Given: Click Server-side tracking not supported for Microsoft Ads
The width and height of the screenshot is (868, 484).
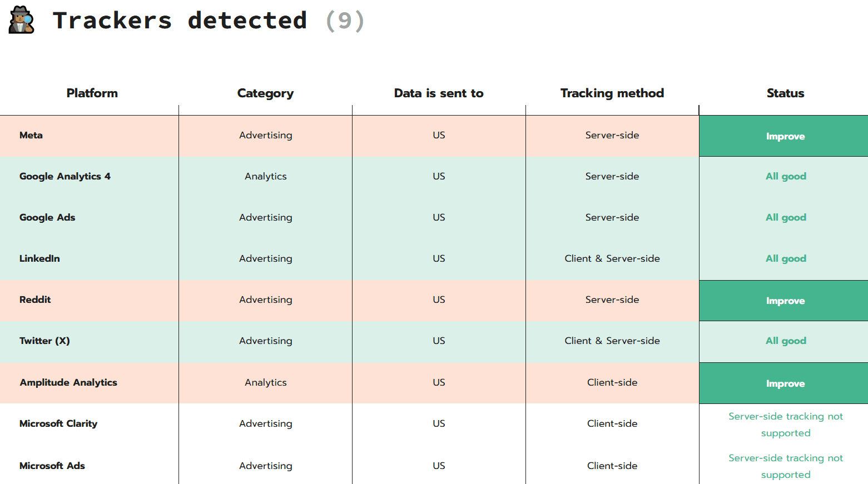Looking at the screenshot, I should click(785, 466).
